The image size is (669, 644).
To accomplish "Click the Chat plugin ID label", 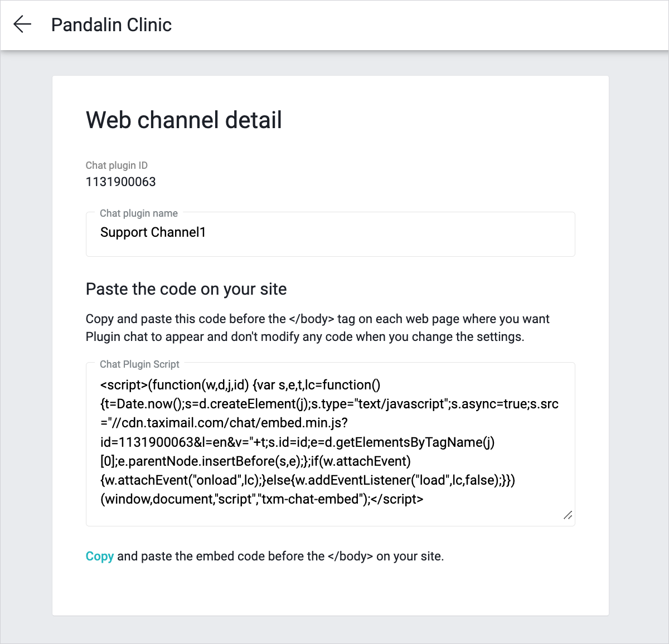I will click(x=117, y=165).
